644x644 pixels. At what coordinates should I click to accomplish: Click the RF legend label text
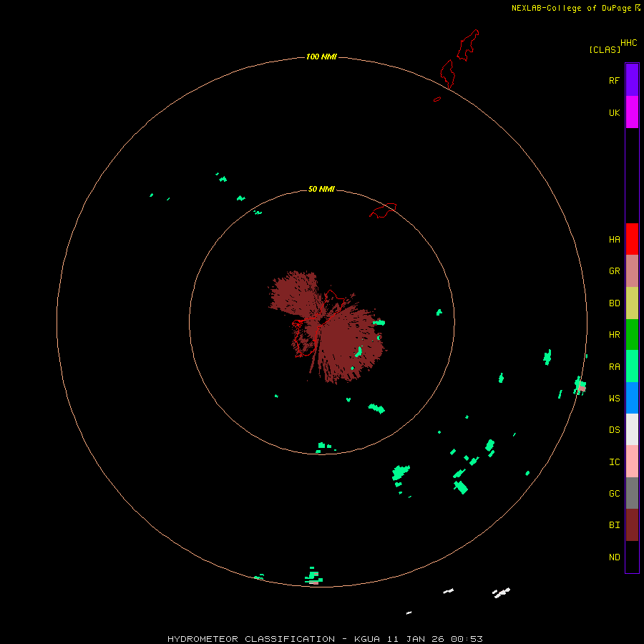pos(614,80)
